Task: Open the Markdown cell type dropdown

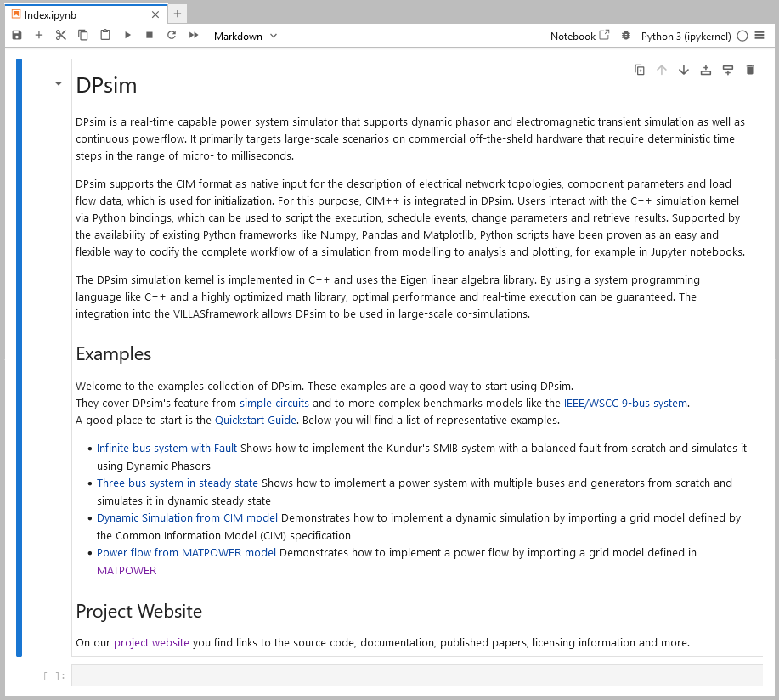Action: point(246,36)
